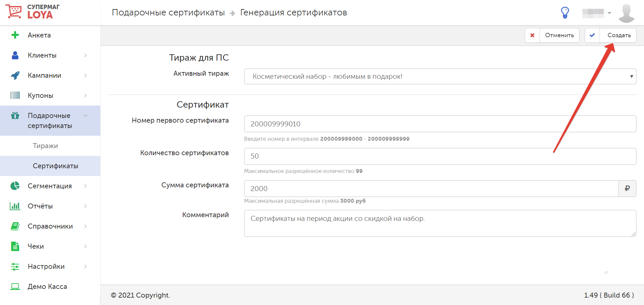Screen dimensions: 644x305
Task: Click the rocket icon for Кампании
Action: 15,75
